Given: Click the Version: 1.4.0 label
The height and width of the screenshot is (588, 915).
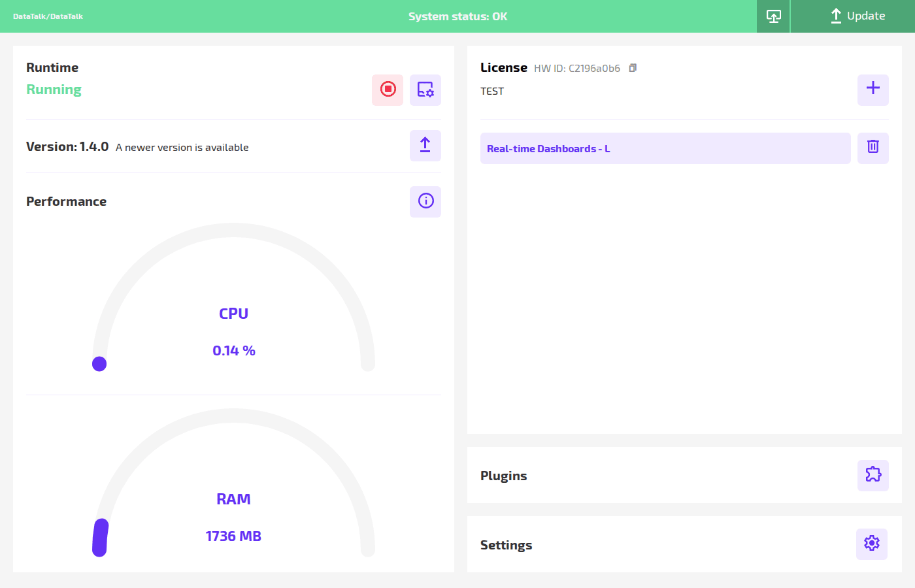Looking at the screenshot, I should pos(67,146).
